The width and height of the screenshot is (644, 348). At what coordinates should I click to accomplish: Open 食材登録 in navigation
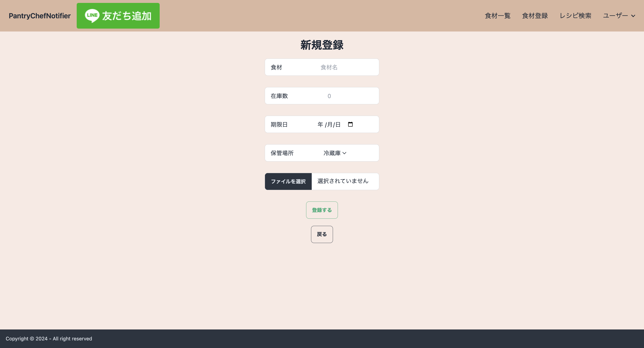coord(535,16)
